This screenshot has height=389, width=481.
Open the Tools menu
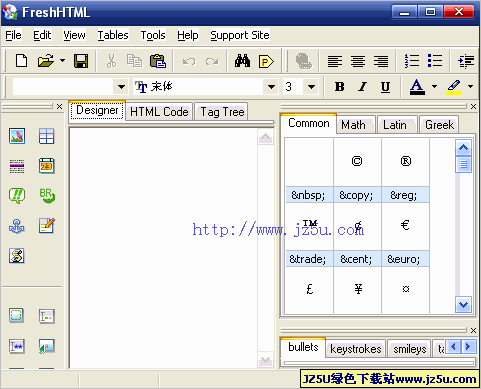click(153, 35)
